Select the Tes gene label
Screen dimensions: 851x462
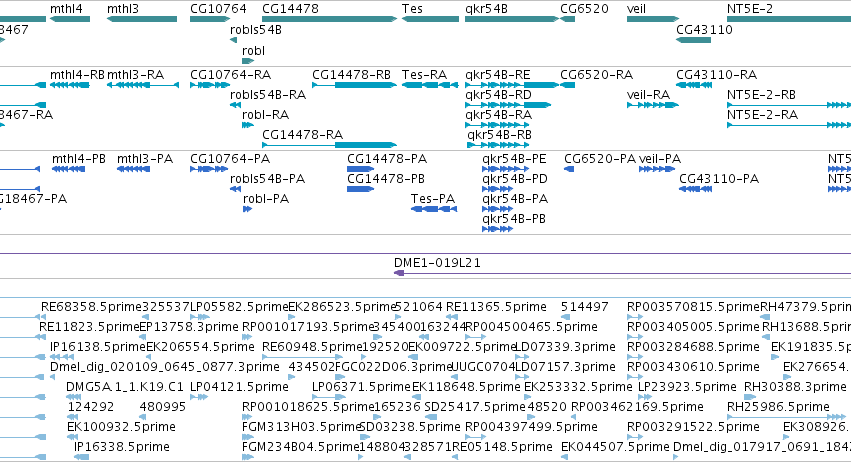click(412, 9)
